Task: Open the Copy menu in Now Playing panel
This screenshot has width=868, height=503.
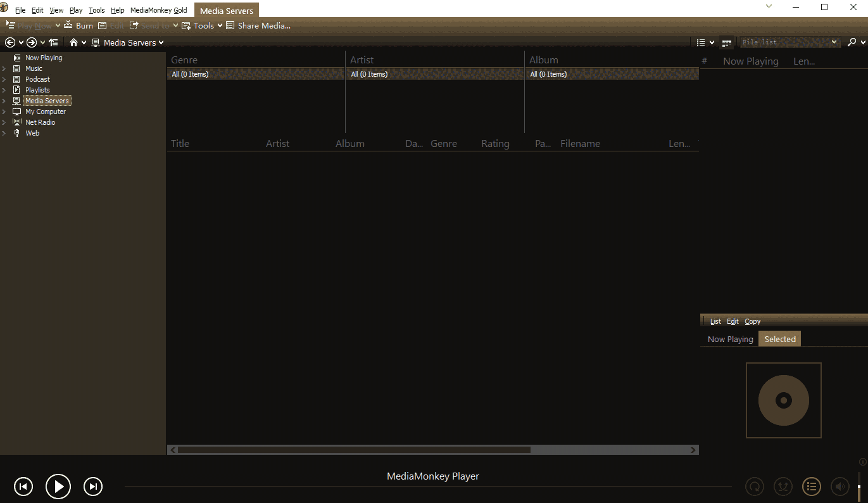Action: tap(753, 321)
